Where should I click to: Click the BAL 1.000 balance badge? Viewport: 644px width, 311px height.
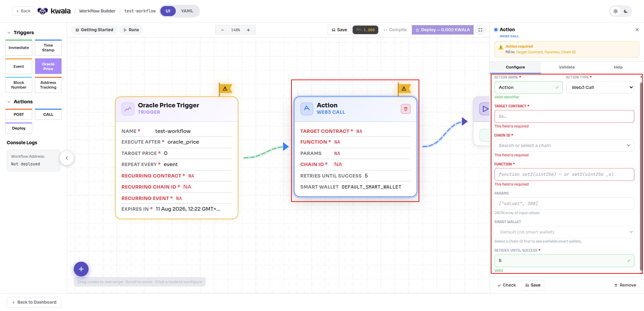pyautogui.click(x=365, y=30)
